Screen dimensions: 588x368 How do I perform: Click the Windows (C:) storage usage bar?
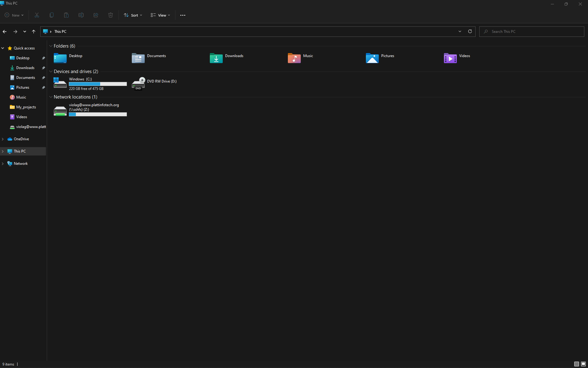(x=98, y=84)
